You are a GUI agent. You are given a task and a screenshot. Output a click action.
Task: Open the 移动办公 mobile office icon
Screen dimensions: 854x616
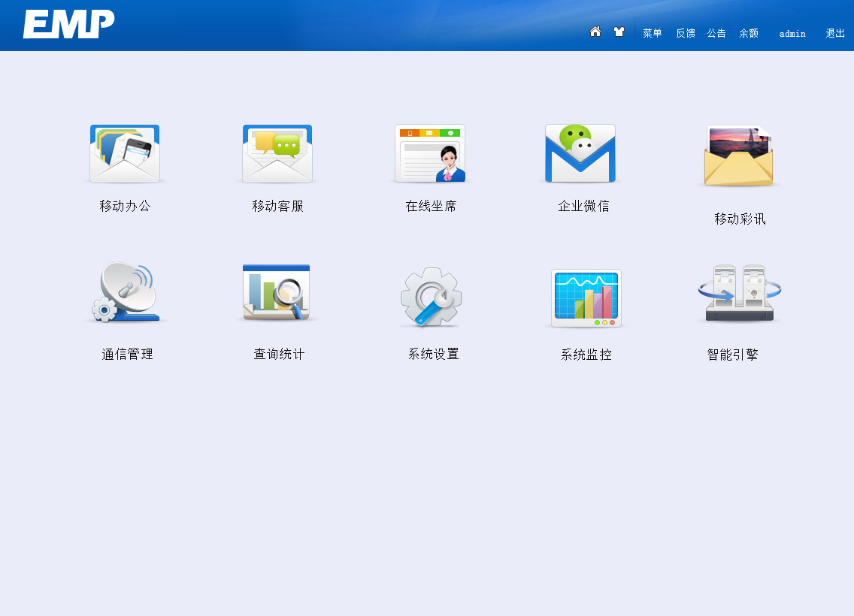pos(125,154)
